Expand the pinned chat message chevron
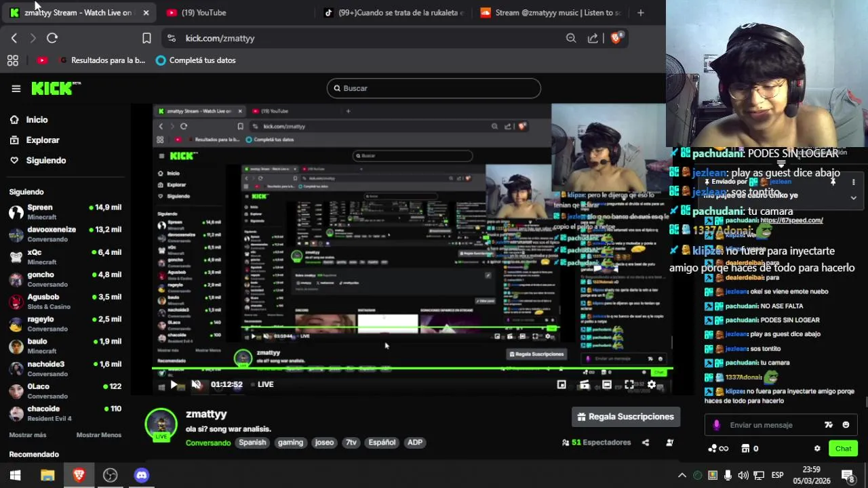This screenshot has width=868, height=488. click(x=853, y=197)
